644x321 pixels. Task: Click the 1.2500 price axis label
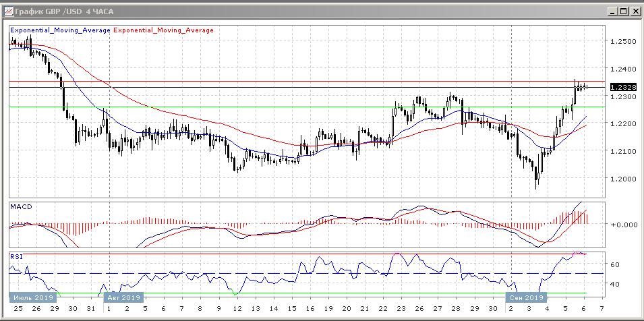pyautogui.click(x=622, y=41)
